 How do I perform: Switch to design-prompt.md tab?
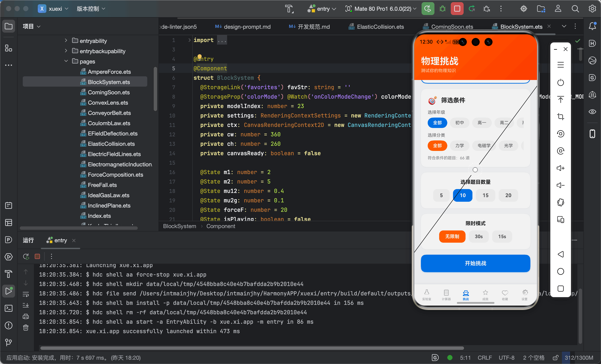[243, 27]
